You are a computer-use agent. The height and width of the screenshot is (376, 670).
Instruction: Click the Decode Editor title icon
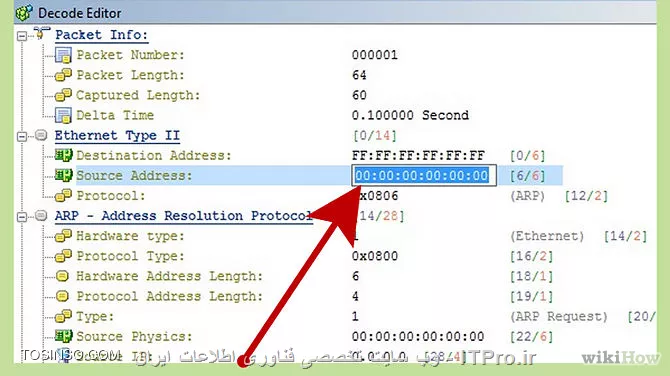(24, 13)
